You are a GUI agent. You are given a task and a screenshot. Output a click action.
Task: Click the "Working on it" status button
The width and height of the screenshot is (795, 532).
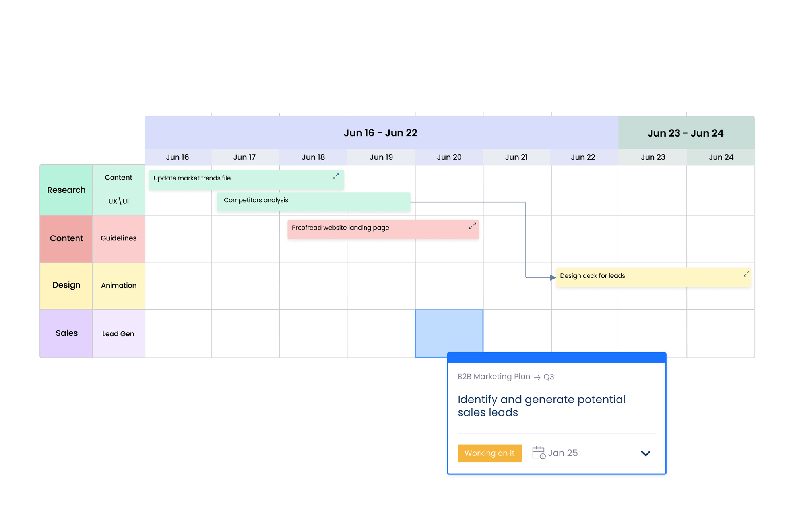tap(490, 453)
